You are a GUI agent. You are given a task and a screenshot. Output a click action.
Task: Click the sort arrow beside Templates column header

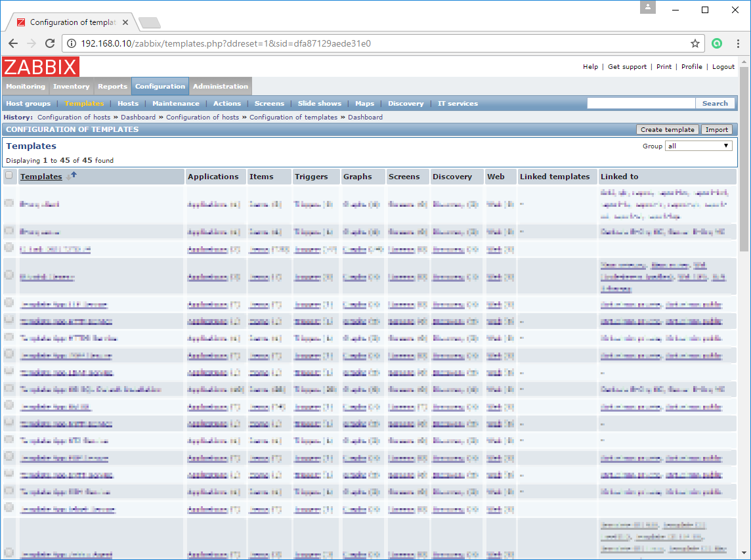click(x=72, y=177)
